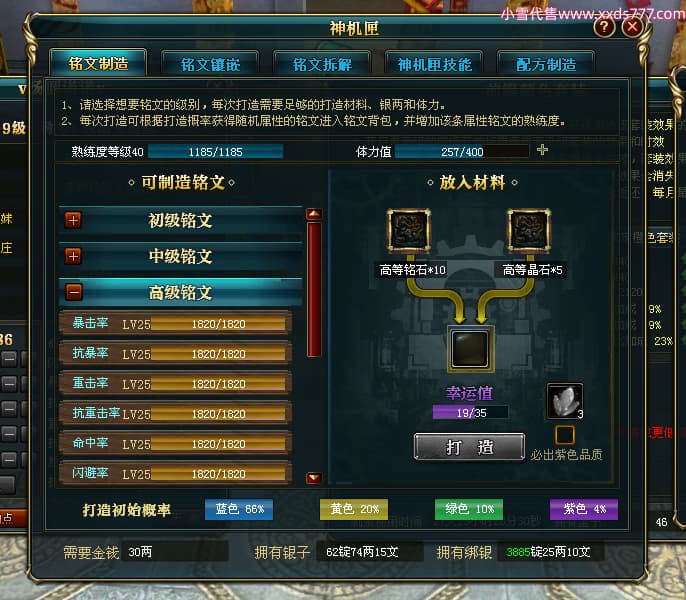This screenshot has height=600, width=686.
Task: Click the 高等铭石 material slot icon
Action: (x=409, y=231)
